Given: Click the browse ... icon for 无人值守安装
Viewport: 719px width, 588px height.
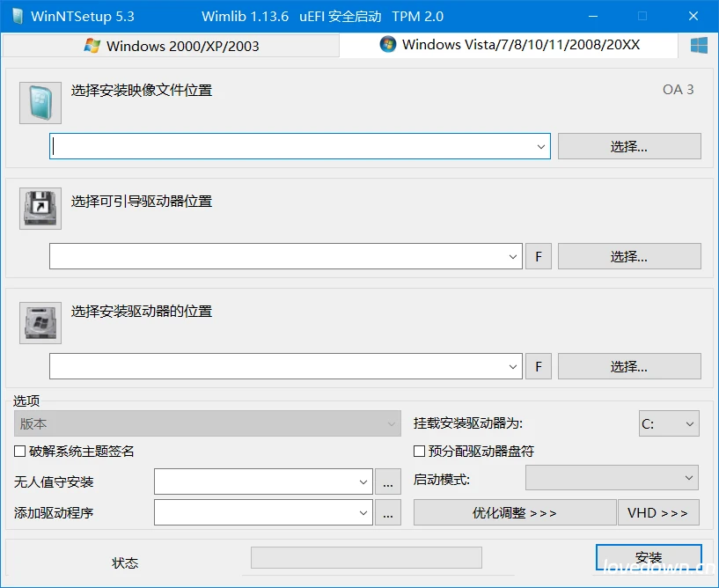Looking at the screenshot, I should pyautogui.click(x=388, y=481).
